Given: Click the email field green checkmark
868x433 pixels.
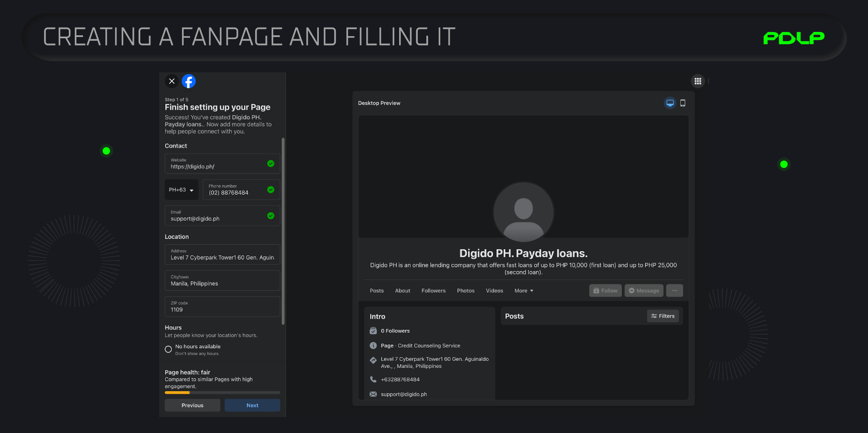Looking at the screenshot, I should [x=271, y=216].
